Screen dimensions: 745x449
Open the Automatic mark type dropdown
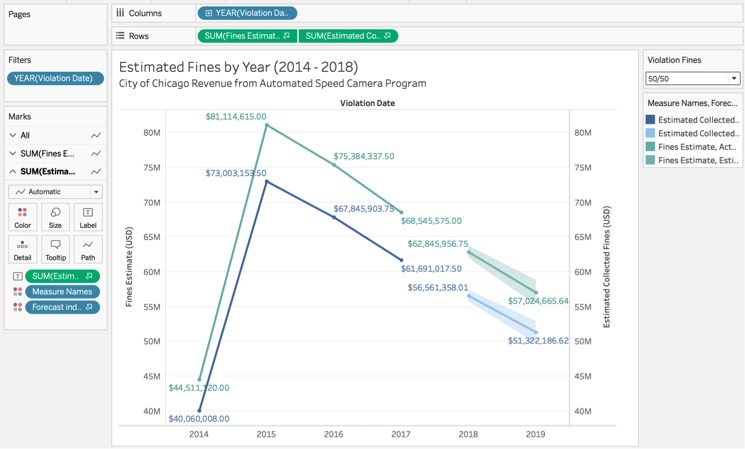[x=55, y=192]
